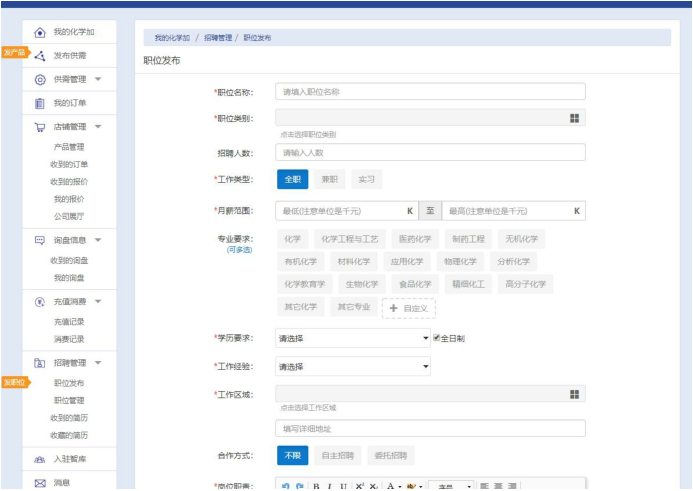Open 收到的简历 in the sidebar

(69, 417)
